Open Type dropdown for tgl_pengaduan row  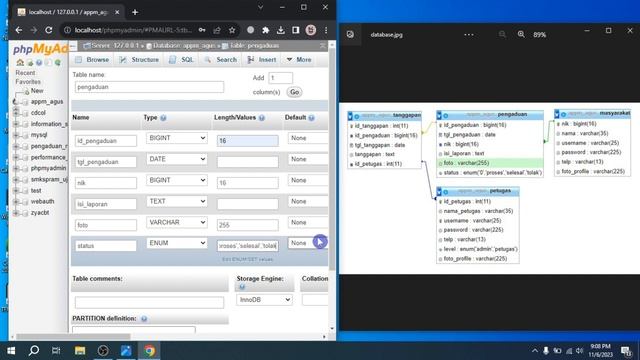(177, 159)
